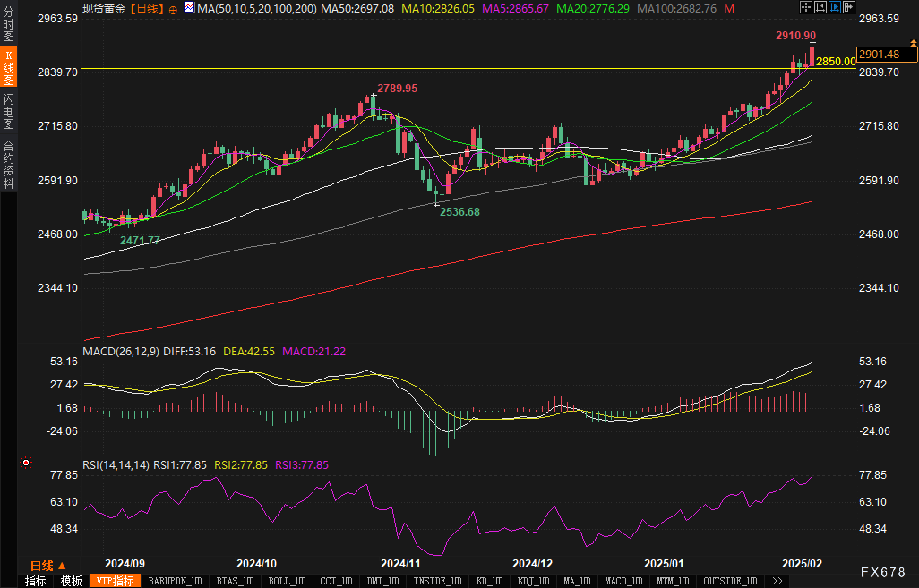Viewport: 919px width, 588px height.
Task: Apply the MACD_UD indicator
Action: (623, 581)
